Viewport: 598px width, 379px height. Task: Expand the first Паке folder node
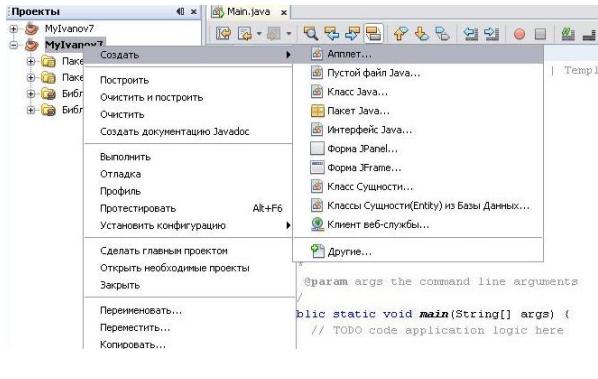click(x=31, y=61)
